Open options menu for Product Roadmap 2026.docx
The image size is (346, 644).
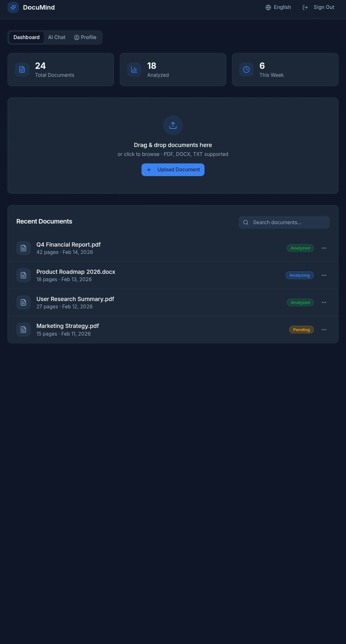click(324, 275)
